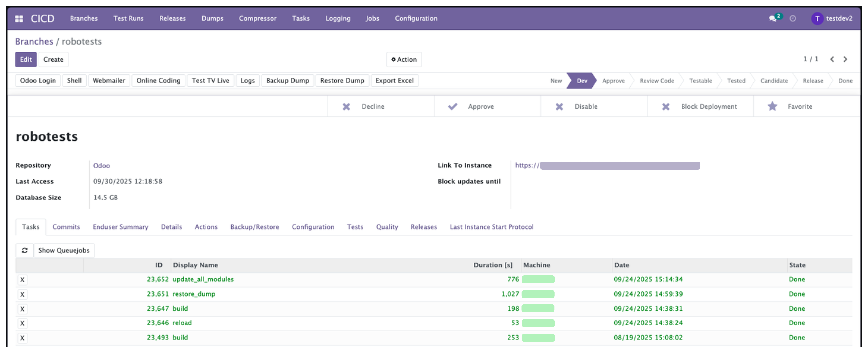The height and width of the screenshot is (353, 868).
Task: Switch to the Commits tab
Action: pos(66,227)
